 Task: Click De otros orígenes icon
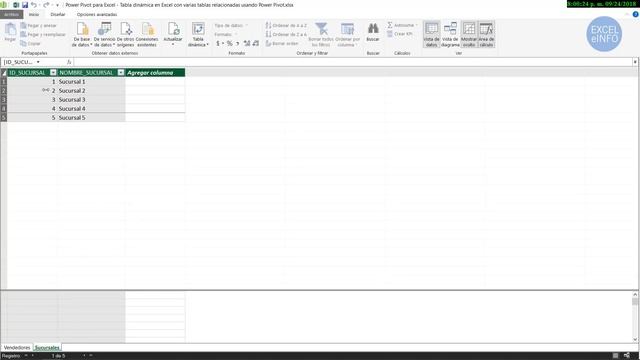[125, 29]
